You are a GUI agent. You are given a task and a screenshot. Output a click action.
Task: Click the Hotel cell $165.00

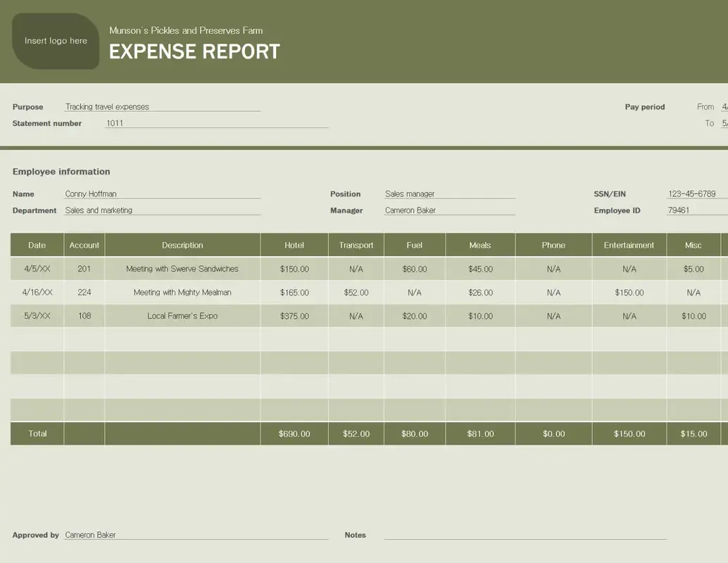pyautogui.click(x=294, y=292)
